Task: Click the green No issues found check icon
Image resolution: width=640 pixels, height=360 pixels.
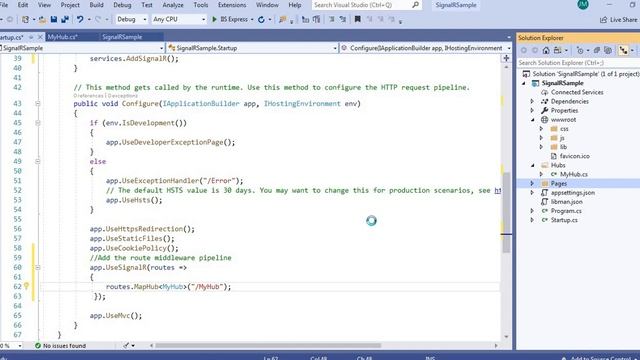Action: [38, 345]
